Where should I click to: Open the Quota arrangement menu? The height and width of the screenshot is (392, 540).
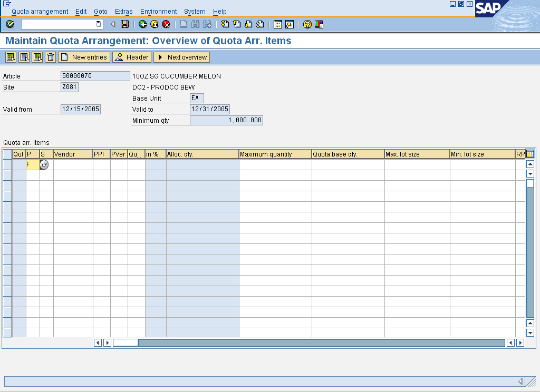pyautogui.click(x=40, y=12)
